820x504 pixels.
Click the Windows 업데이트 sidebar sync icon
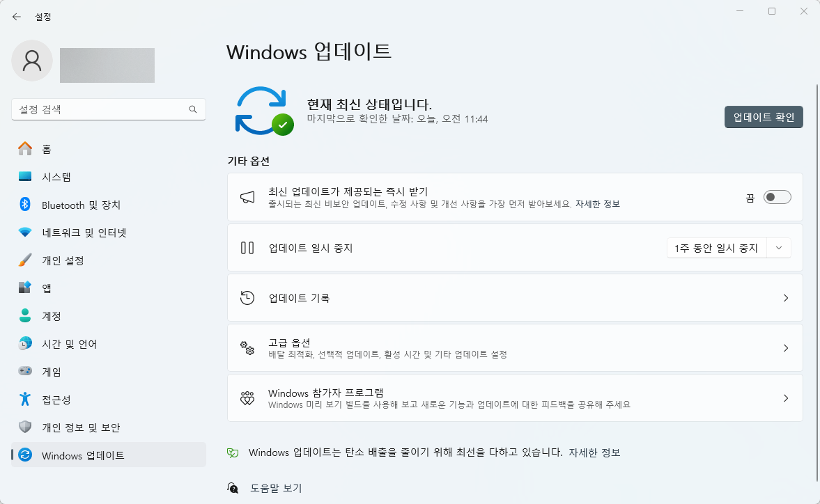tap(25, 455)
